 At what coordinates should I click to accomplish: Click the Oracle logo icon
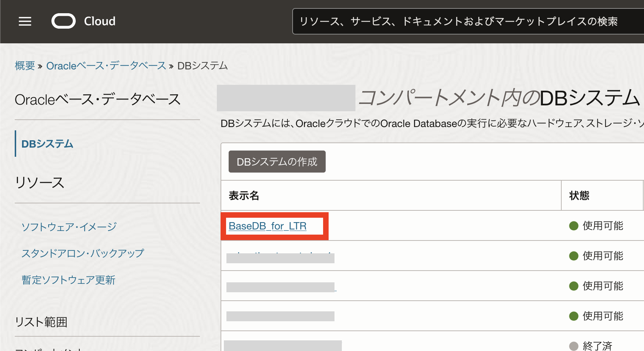(x=63, y=21)
